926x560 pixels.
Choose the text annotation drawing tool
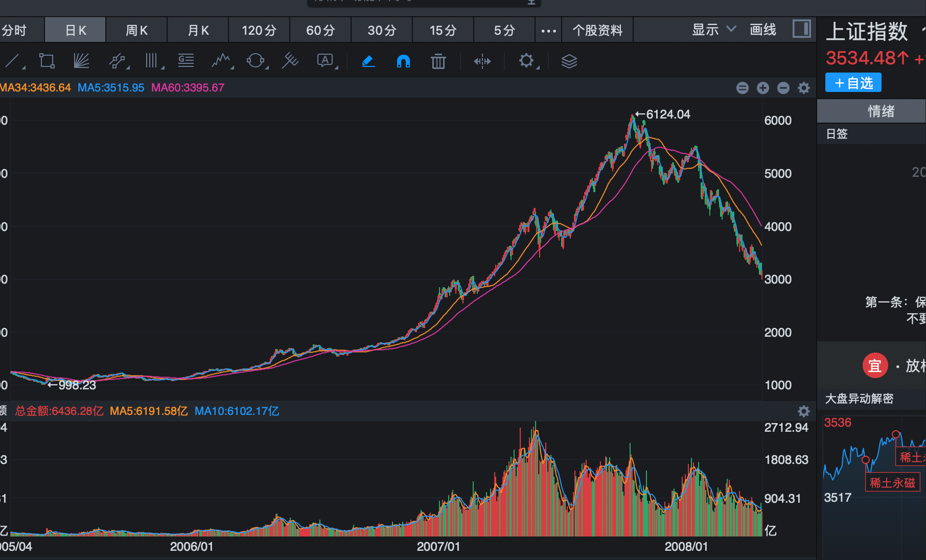tap(326, 61)
